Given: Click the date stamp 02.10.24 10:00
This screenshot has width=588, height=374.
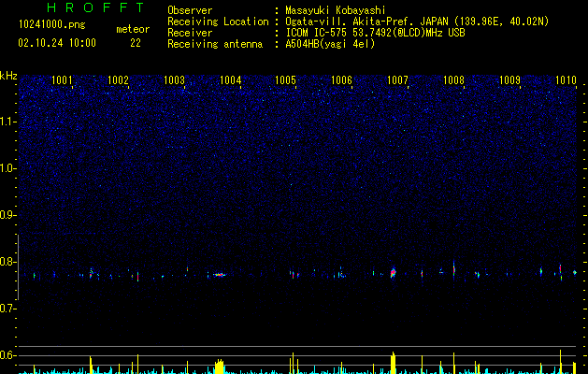Looking at the screenshot, I should [x=57, y=43].
